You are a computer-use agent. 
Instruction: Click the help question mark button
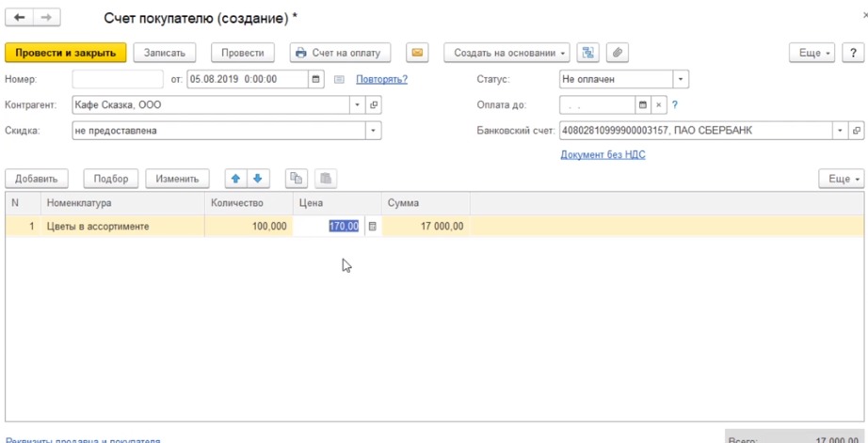(x=675, y=105)
